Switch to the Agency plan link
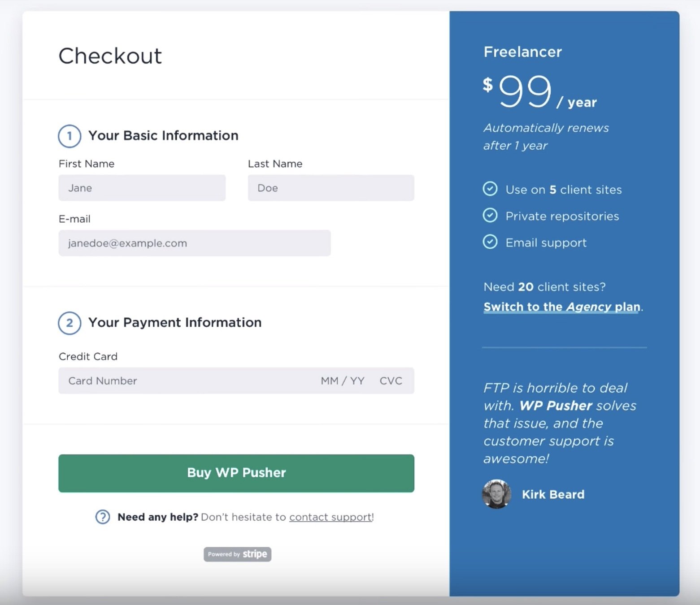 pos(562,307)
